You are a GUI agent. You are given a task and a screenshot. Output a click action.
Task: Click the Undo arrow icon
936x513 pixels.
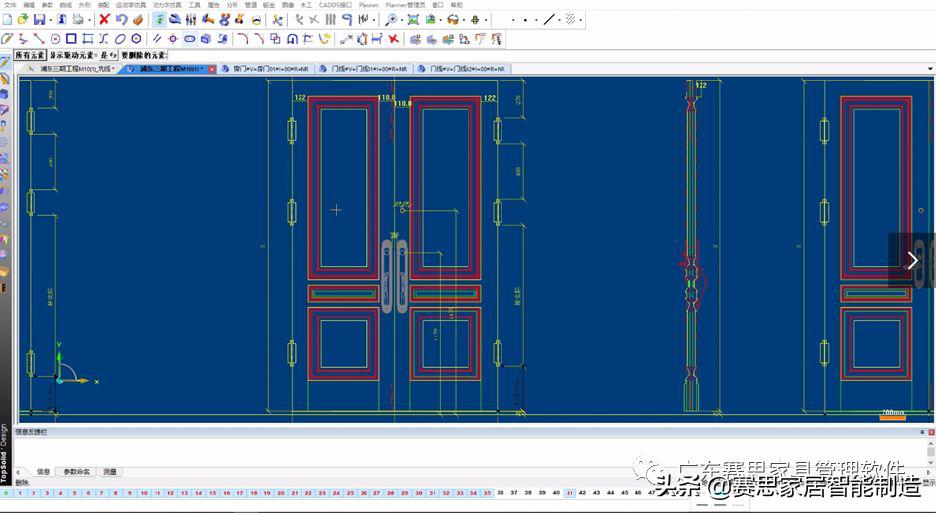click(121, 20)
